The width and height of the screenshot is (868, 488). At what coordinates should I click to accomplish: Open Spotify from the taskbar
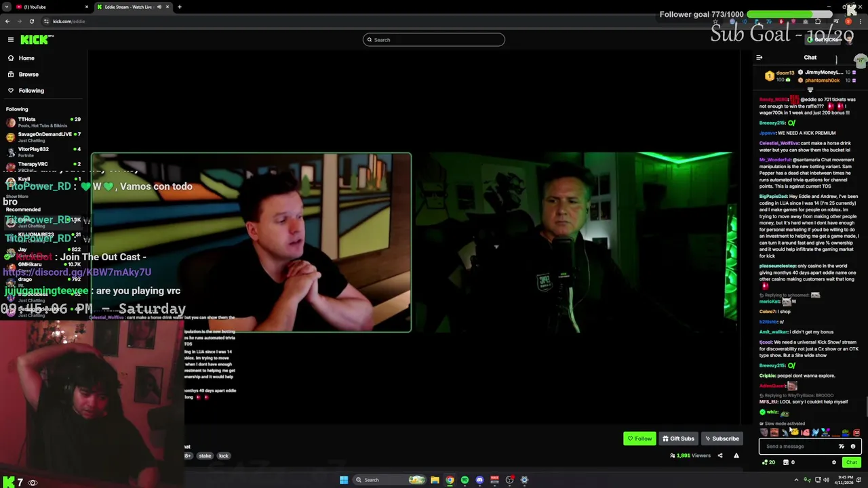tap(465, 480)
